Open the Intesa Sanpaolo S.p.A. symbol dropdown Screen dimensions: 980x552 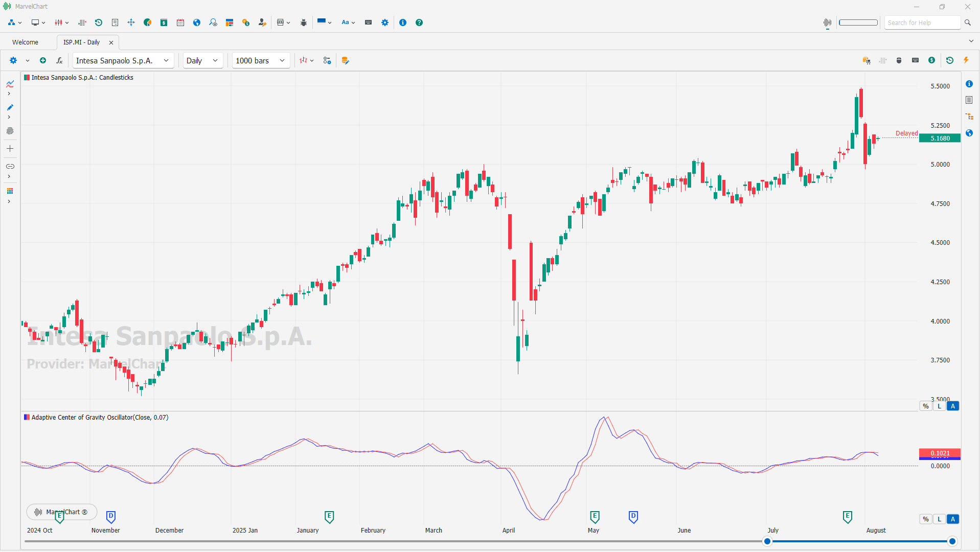pos(123,60)
